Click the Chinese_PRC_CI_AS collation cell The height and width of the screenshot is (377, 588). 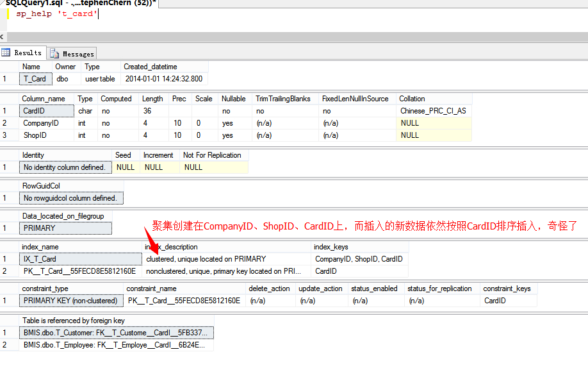pyautogui.click(x=434, y=111)
